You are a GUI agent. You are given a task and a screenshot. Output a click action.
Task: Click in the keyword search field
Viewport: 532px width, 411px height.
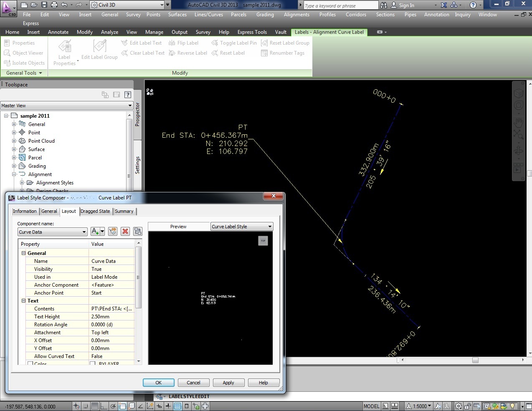coord(340,5)
